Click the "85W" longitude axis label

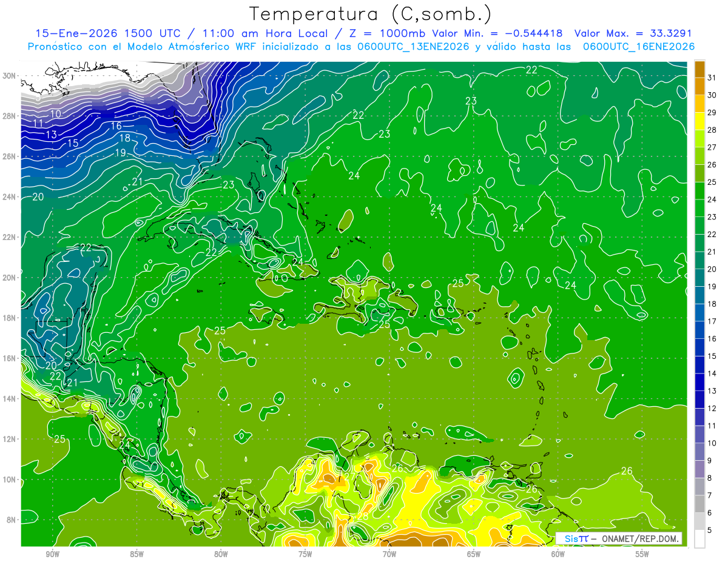pyautogui.click(x=136, y=555)
